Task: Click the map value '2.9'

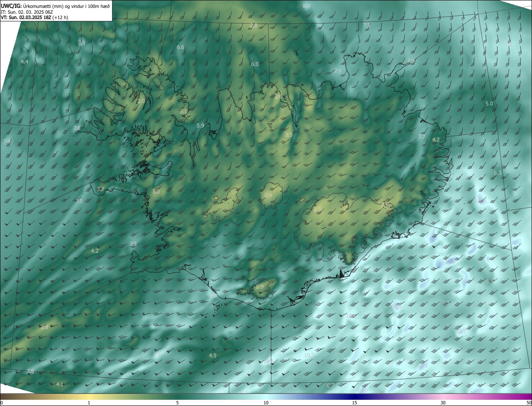Action: tap(260, 287)
